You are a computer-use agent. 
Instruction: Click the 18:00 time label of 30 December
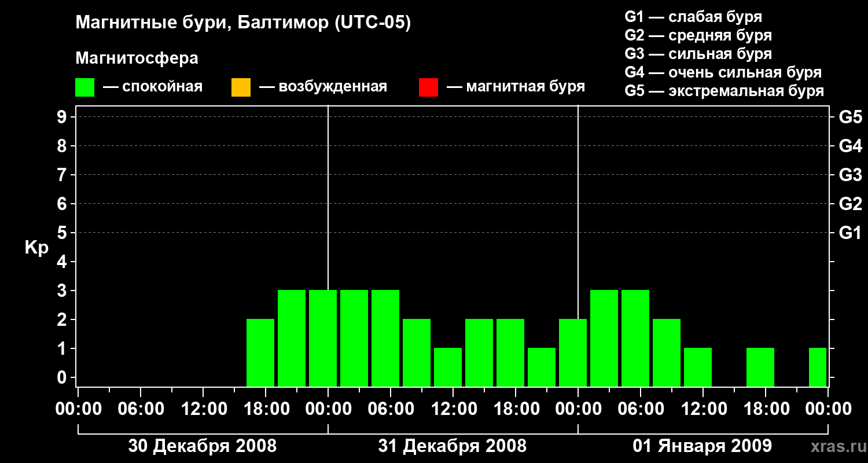[266, 409]
